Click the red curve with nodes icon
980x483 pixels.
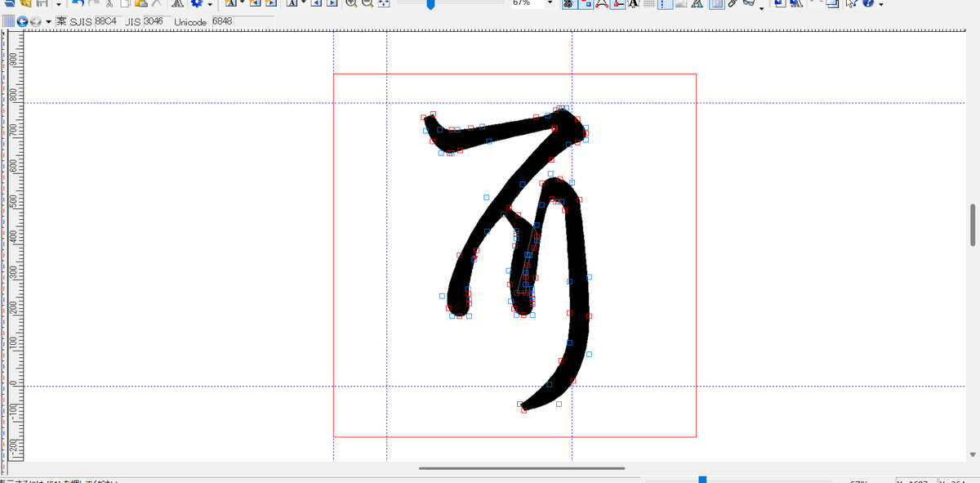pyautogui.click(x=601, y=3)
